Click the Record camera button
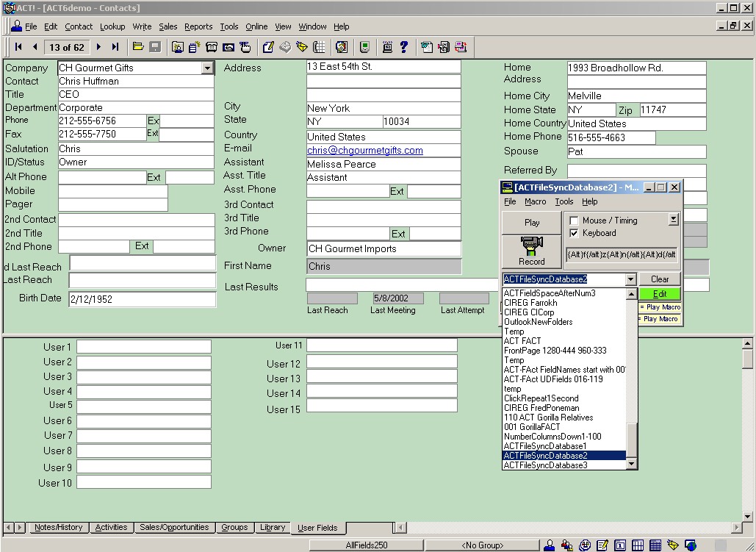 [532, 251]
